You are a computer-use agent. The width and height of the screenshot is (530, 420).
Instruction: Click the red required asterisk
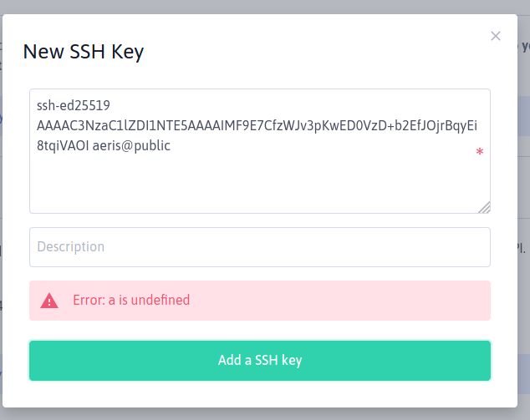point(480,153)
